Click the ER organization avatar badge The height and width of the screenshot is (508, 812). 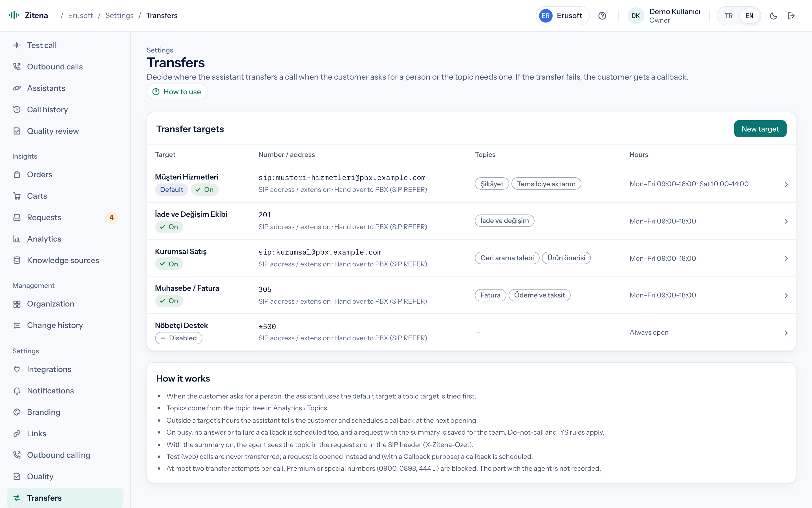pyautogui.click(x=546, y=16)
